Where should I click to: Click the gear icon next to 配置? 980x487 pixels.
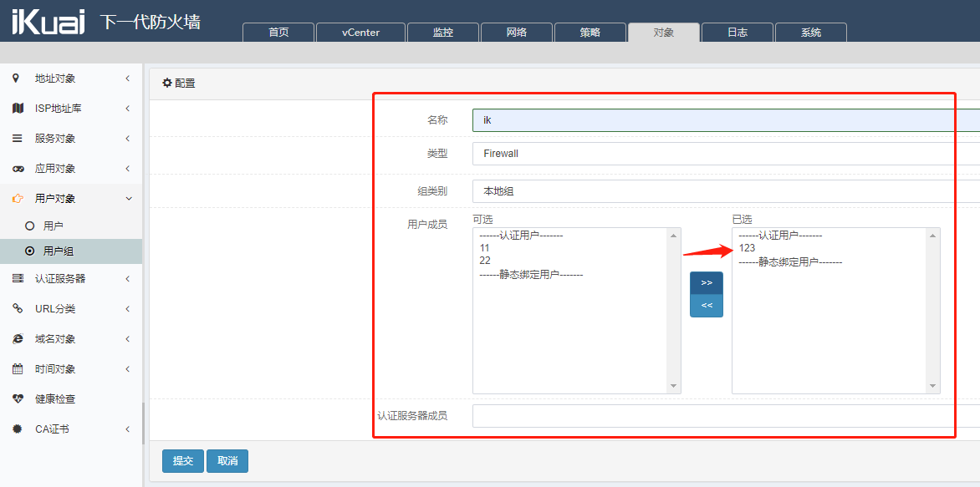coord(167,83)
